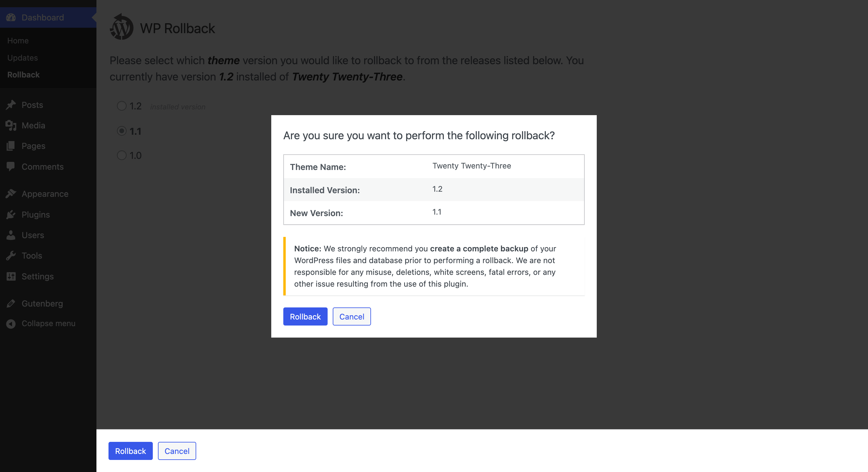Viewport: 868px width, 472px height.
Task: Click the 'installed version' italic label
Action: pos(178,107)
